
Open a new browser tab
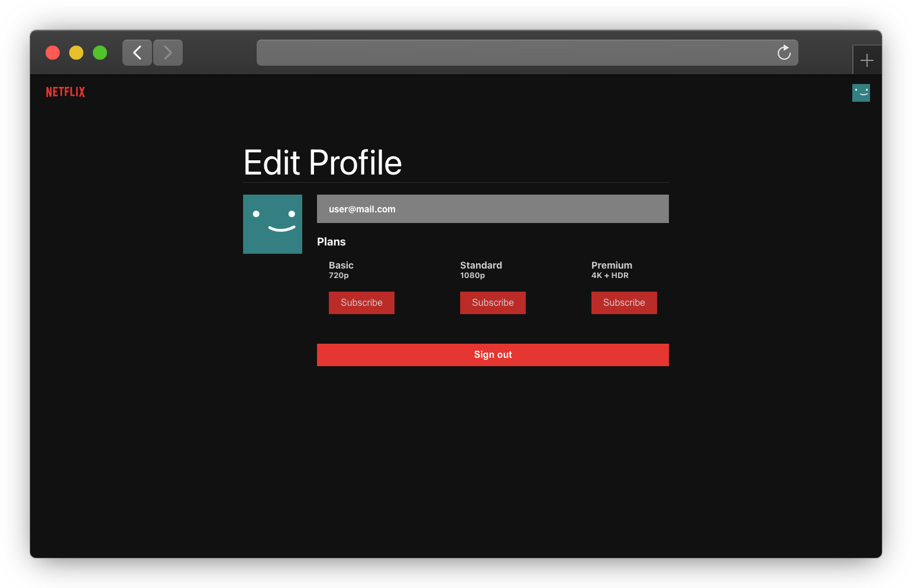(x=867, y=60)
